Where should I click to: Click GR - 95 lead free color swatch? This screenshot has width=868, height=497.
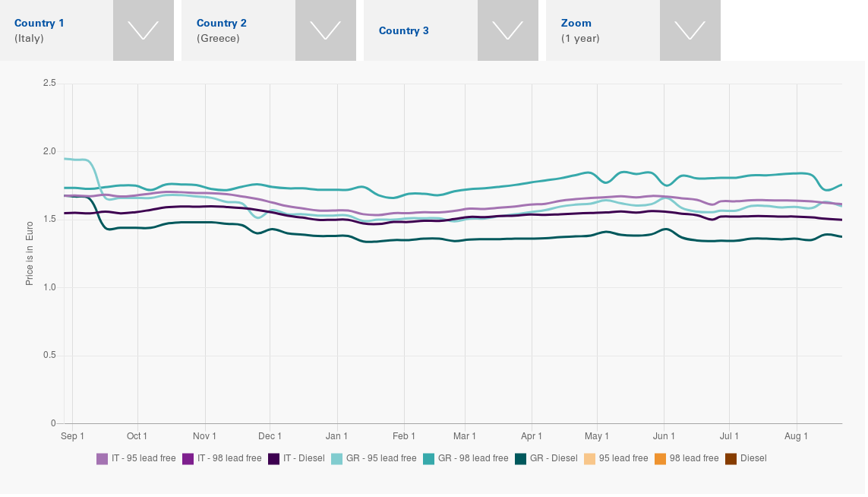tap(337, 459)
